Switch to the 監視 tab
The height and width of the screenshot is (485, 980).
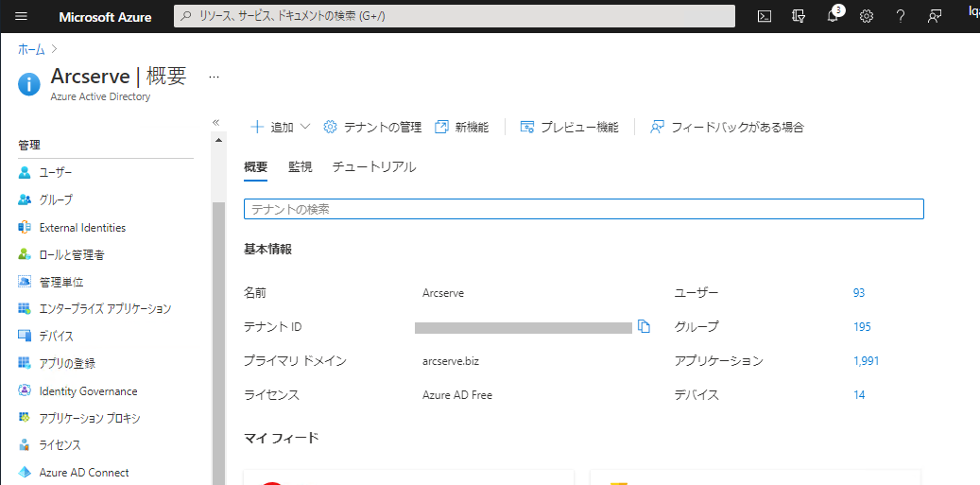[300, 167]
